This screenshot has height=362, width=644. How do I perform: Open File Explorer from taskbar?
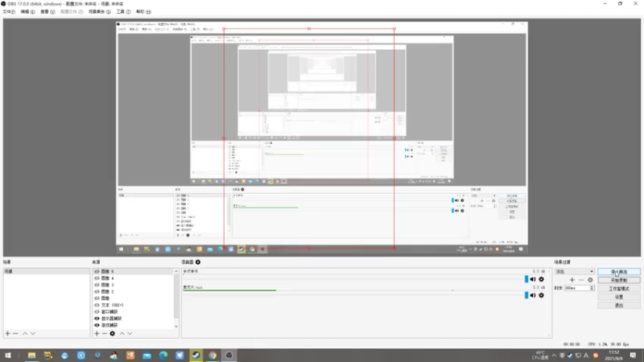[31, 356]
